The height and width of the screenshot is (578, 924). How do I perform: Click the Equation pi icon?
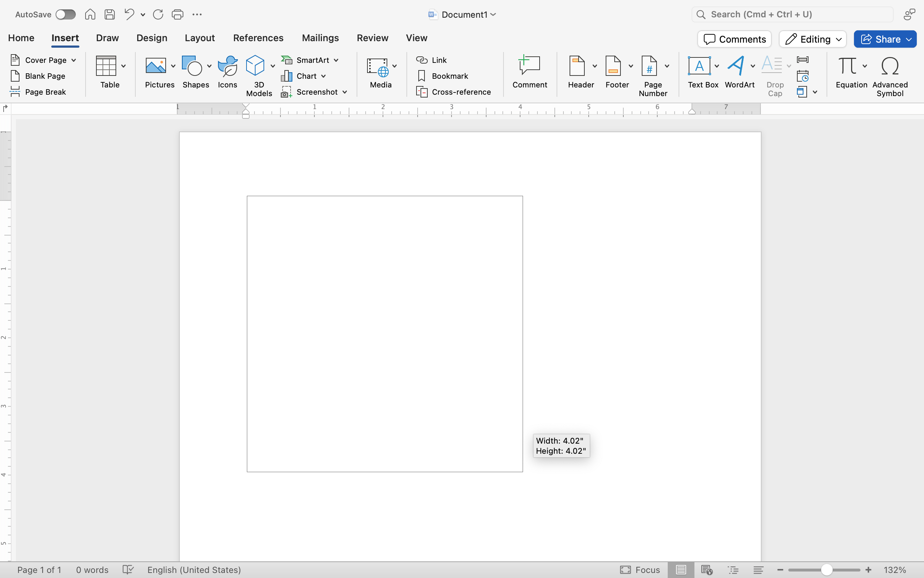point(847,66)
